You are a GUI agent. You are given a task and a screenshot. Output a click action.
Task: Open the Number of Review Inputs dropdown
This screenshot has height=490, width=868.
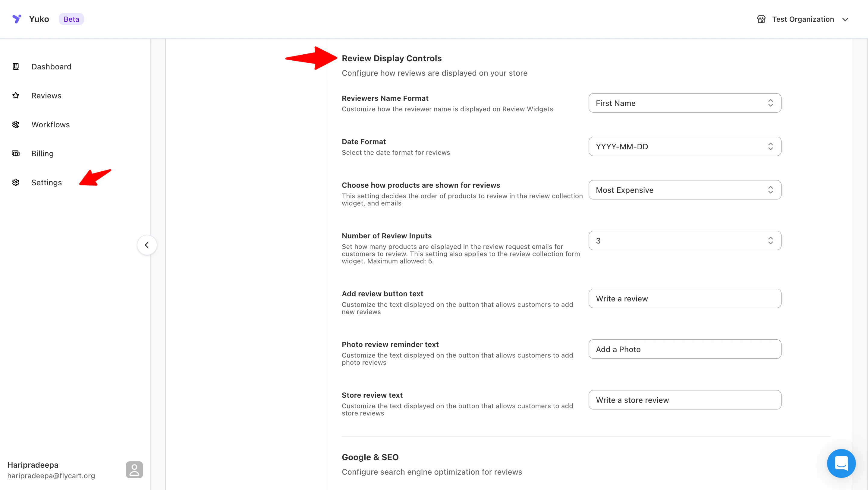pyautogui.click(x=684, y=240)
